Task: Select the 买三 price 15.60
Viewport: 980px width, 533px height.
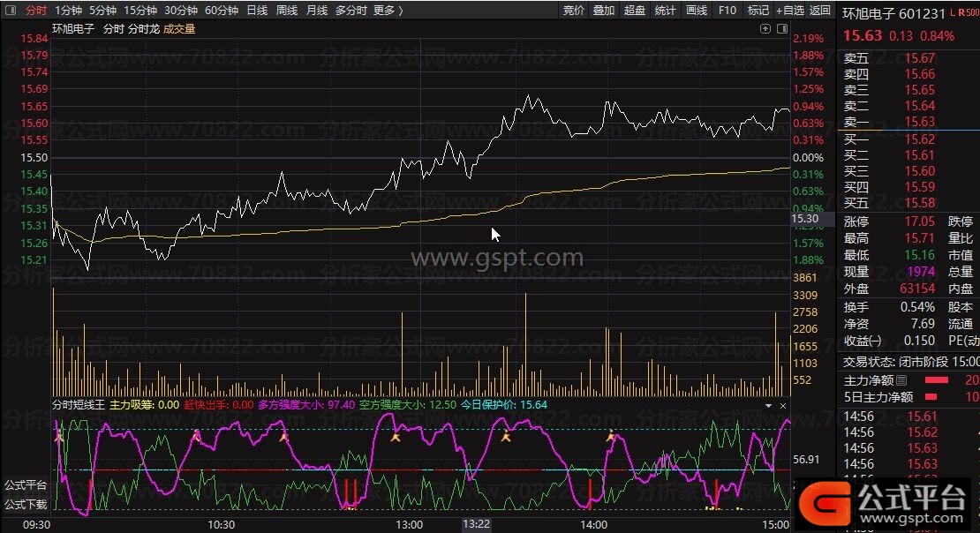Action: 919,171
